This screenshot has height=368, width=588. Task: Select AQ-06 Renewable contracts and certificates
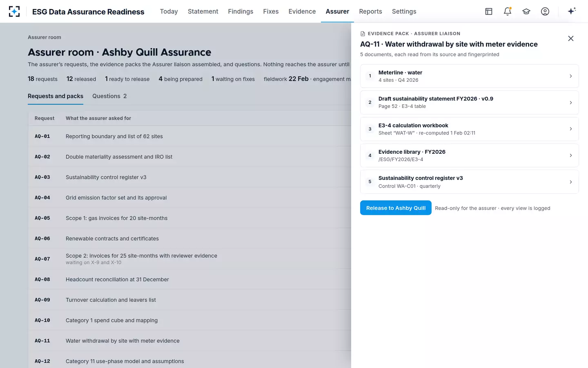(x=190, y=238)
